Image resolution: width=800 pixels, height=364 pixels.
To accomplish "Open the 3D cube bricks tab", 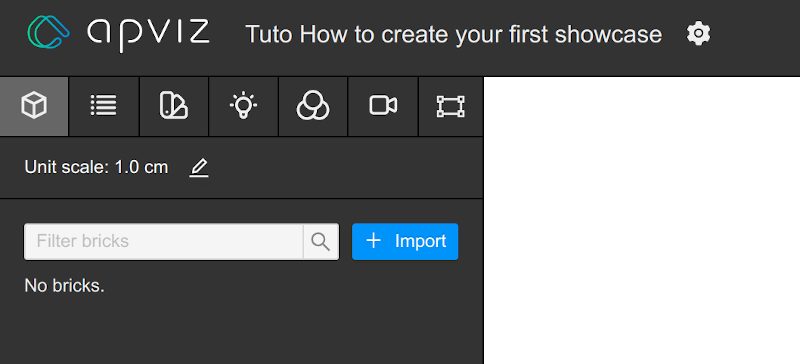I will click(34, 106).
